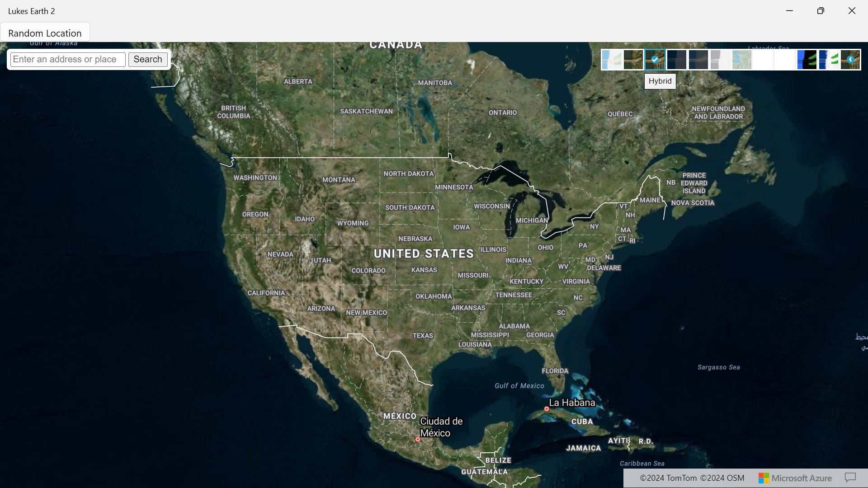Switch to the Satellite imagery style thumbnail
The height and width of the screenshot is (488, 868).
633,60
